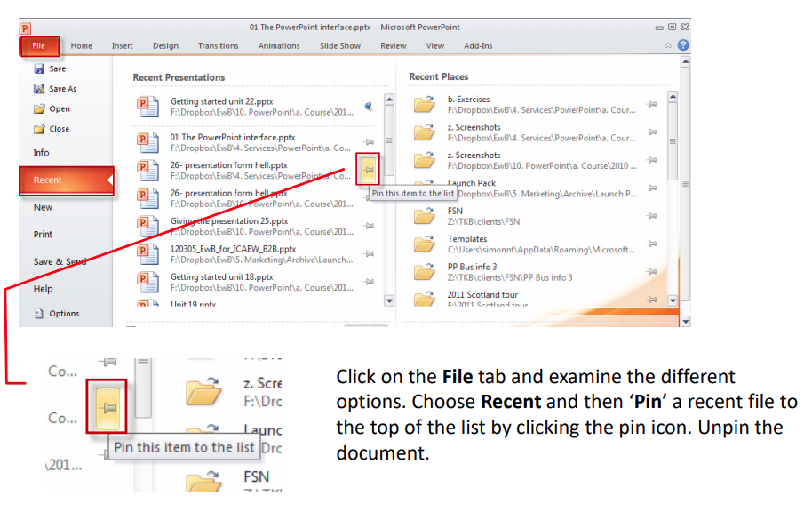Unpin 'Getting started unit 22.pptx' from list
The width and height of the screenshot is (812, 512).
369,107
